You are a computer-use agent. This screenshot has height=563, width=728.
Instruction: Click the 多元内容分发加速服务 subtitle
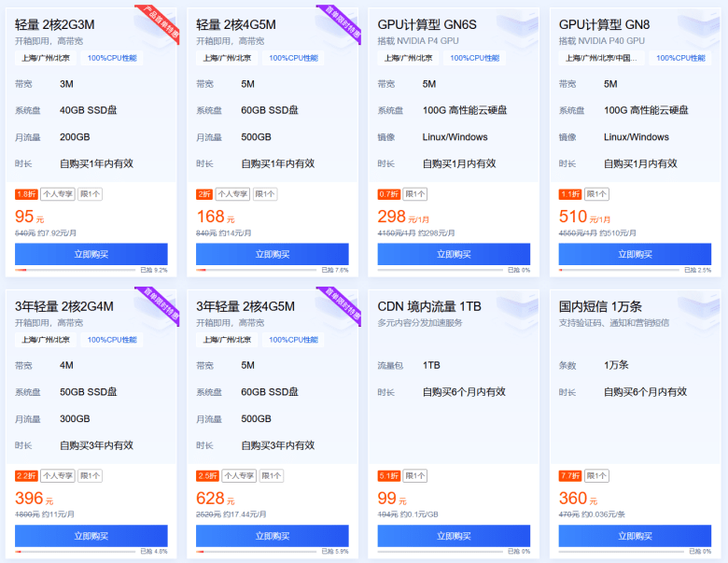420,323
